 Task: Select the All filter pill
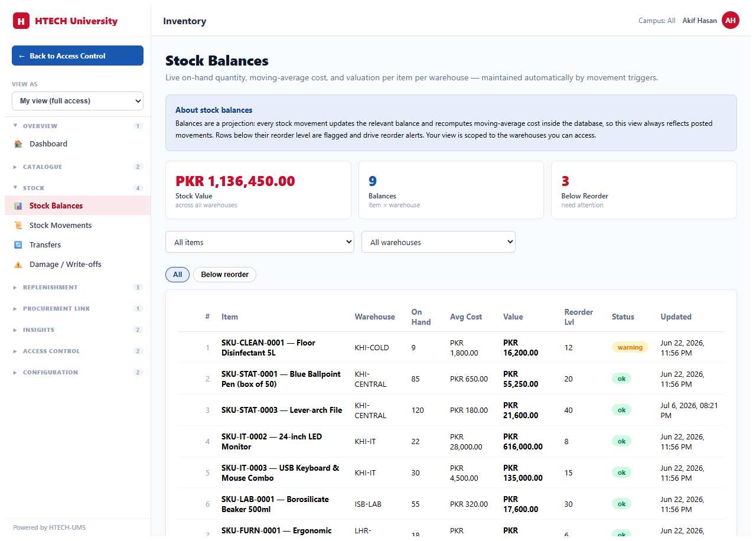point(177,275)
